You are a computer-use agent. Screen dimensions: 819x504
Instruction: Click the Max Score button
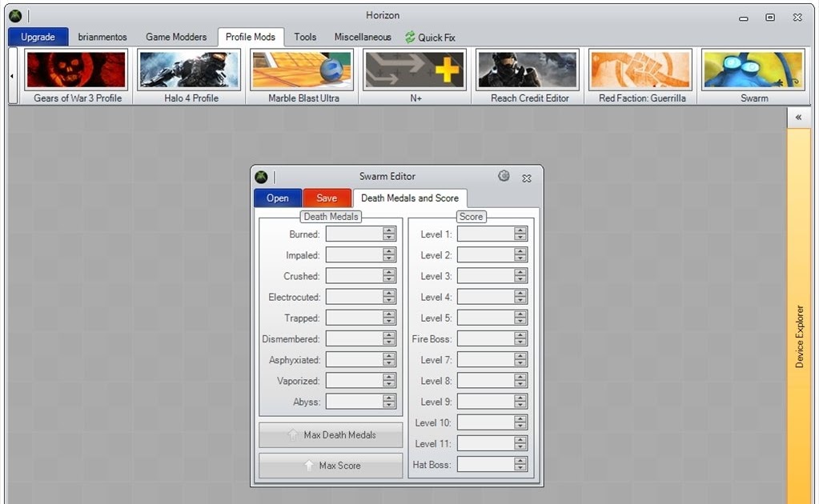point(331,466)
